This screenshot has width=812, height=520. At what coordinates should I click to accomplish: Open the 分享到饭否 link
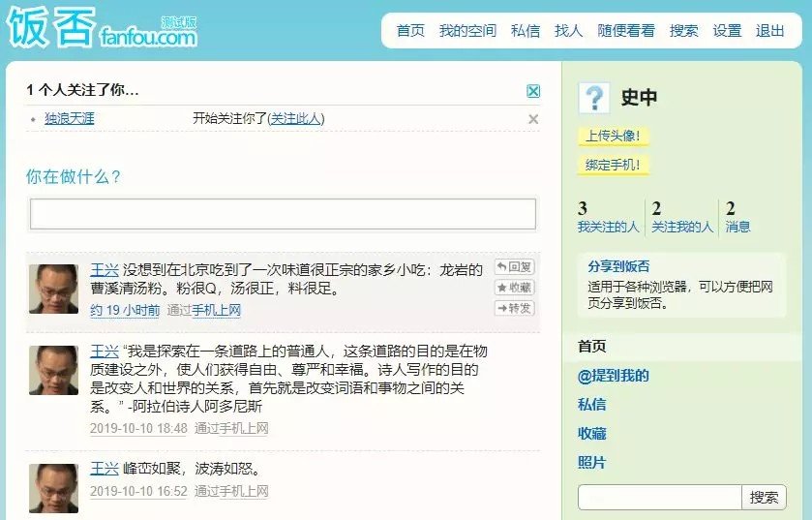(618, 266)
